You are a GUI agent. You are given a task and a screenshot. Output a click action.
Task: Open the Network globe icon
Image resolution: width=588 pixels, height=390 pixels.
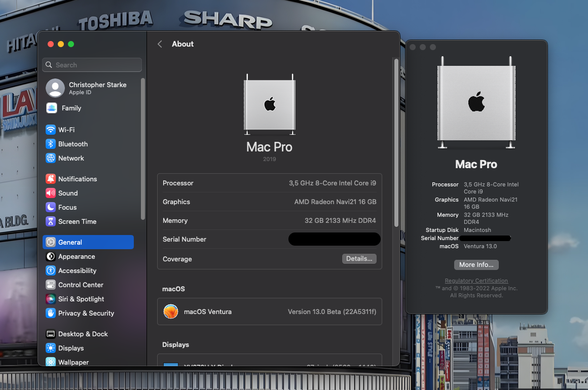point(51,158)
